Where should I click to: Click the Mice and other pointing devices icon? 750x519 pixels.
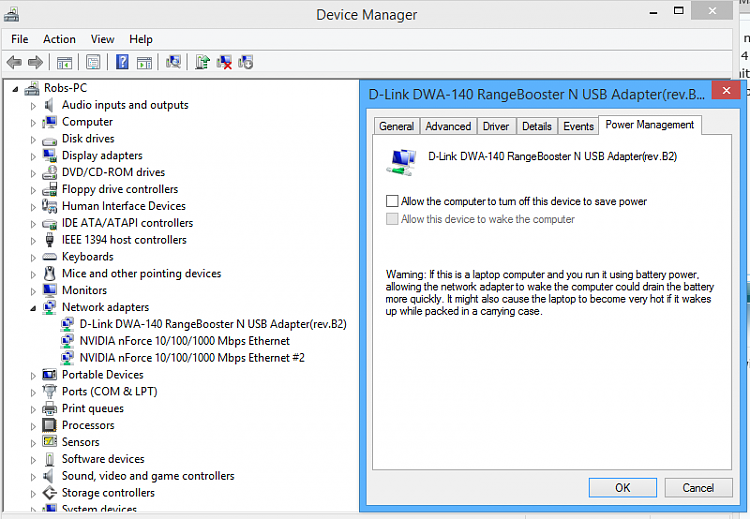coord(49,274)
